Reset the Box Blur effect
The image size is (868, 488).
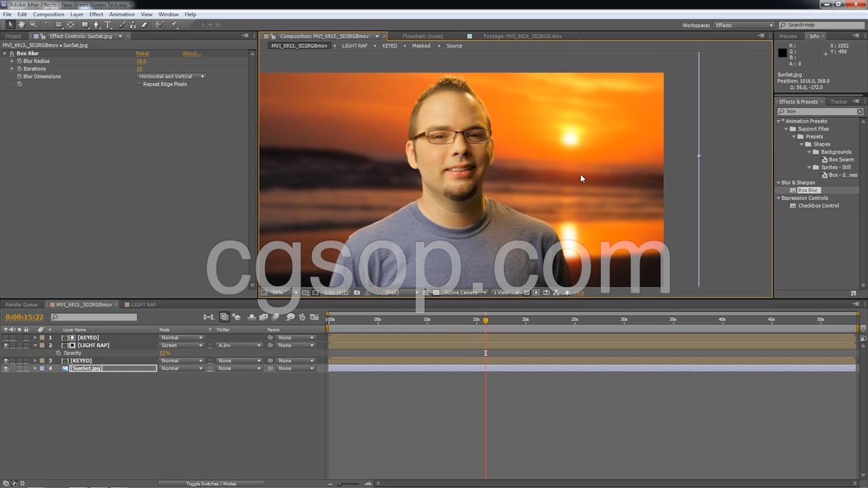click(x=142, y=54)
